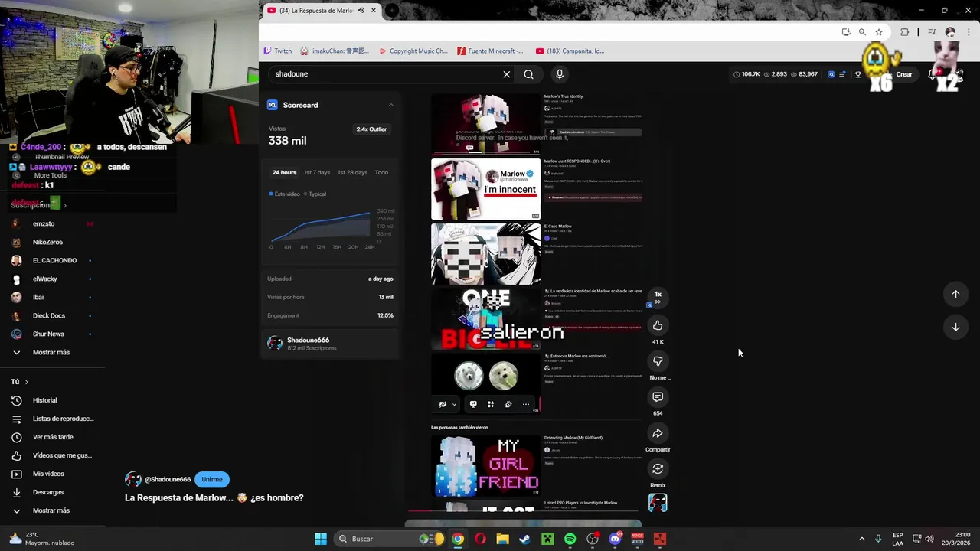Open the EL CACHONDO subscription
This screenshot has height=551, width=980.
tap(54, 261)
